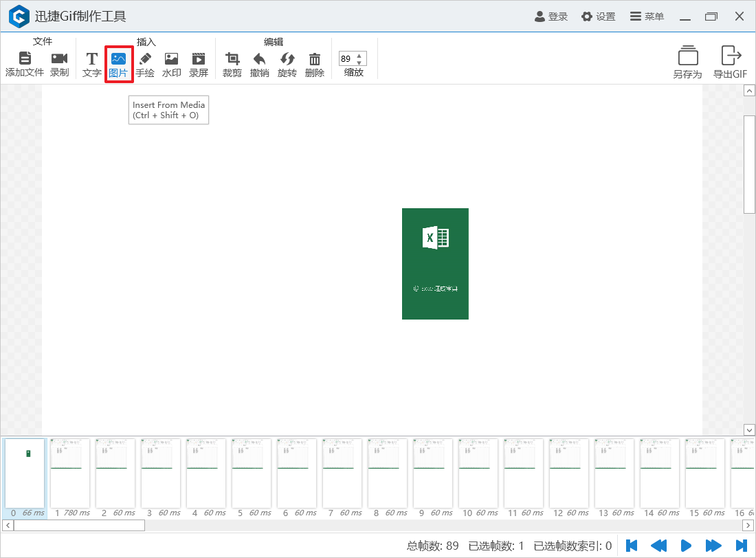
Task: Select frame 5 thumbnail in the timeline
Action: tap(250, 473)
